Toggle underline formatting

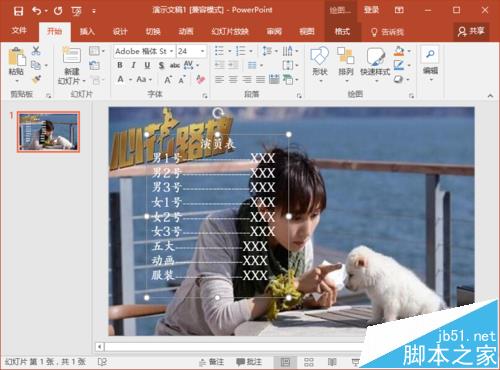coord(147,65)
